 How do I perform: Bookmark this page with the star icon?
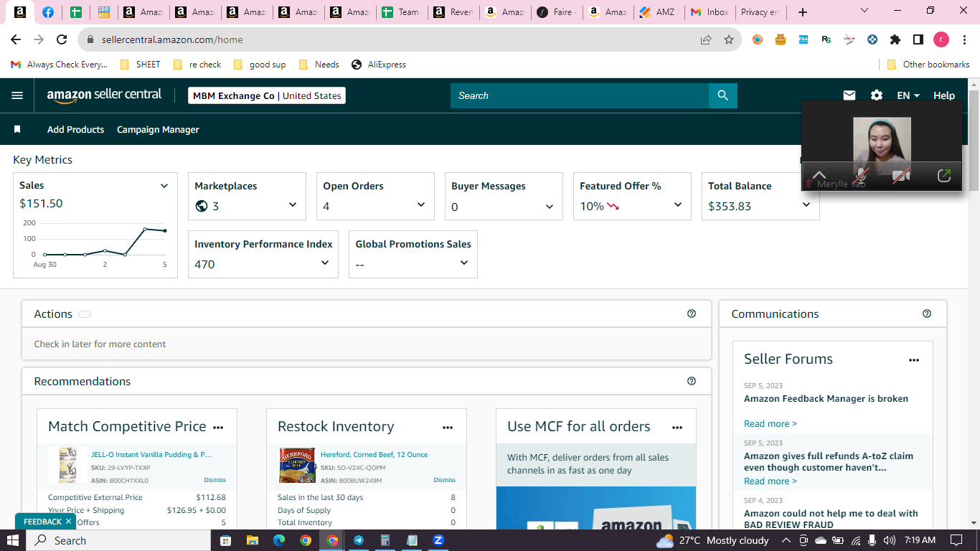point(729,40)
